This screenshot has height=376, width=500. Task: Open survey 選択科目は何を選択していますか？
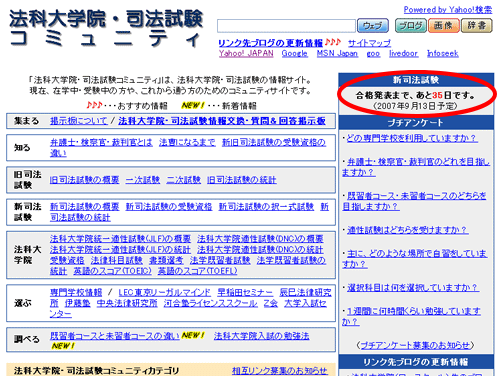click(x=413, y=287)
